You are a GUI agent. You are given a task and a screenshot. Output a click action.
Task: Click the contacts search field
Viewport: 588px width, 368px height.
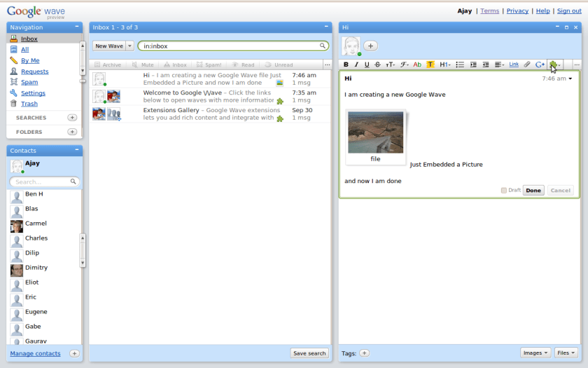44,182
